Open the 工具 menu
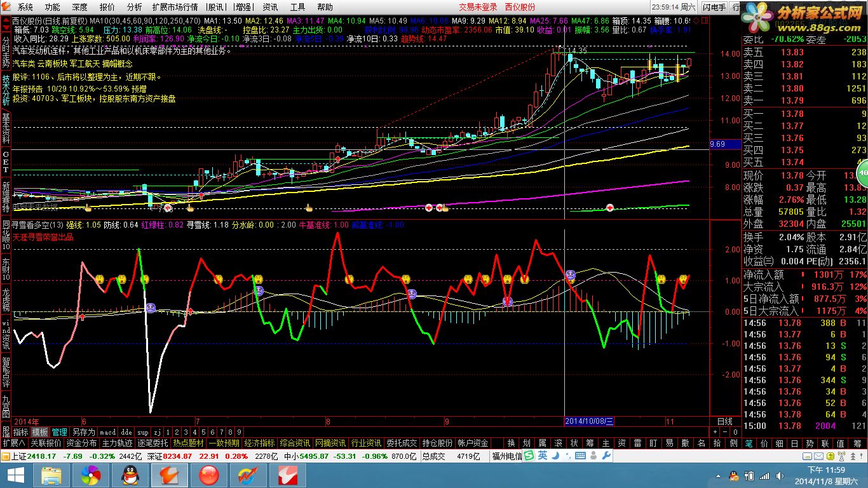 297,7
